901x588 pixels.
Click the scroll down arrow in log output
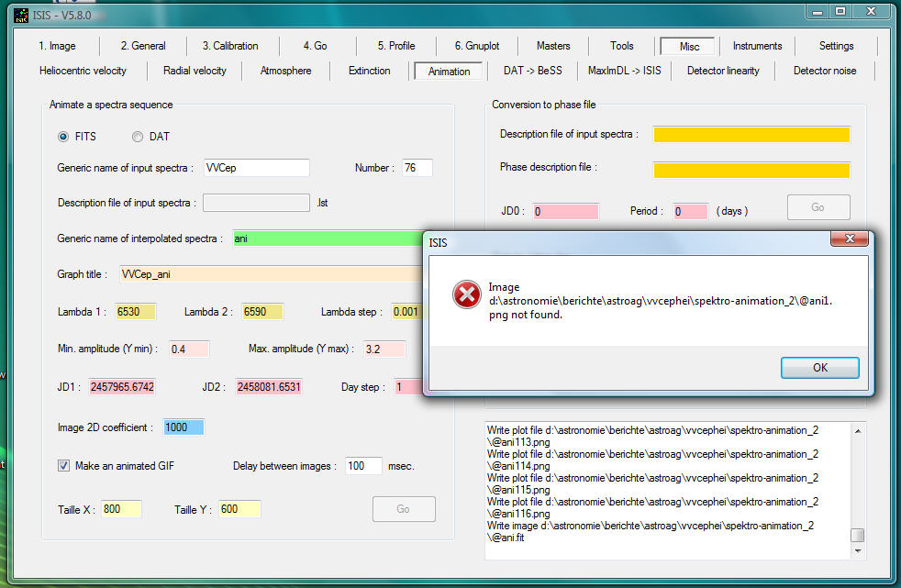(857, 551)
